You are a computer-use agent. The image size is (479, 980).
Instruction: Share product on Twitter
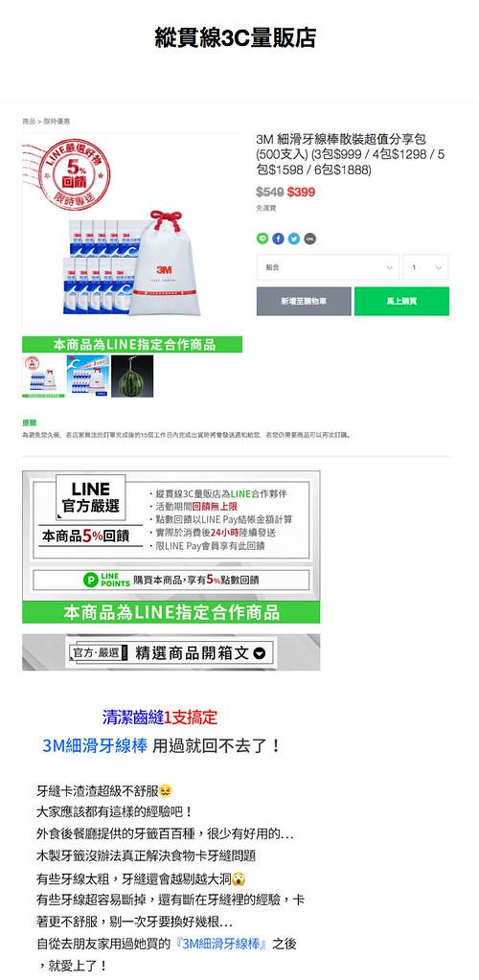(294, 239)
